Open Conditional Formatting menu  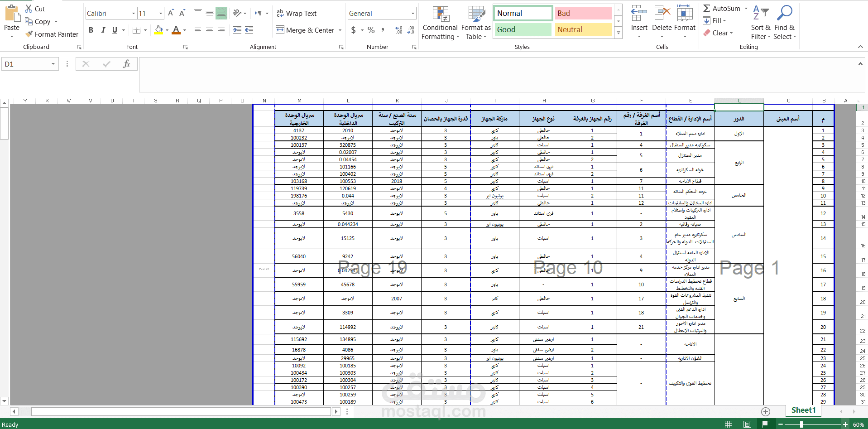click(440, 23)
